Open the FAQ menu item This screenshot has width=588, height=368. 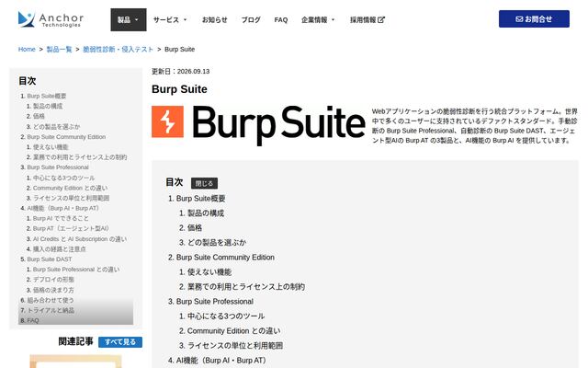(x=281, y=20)
